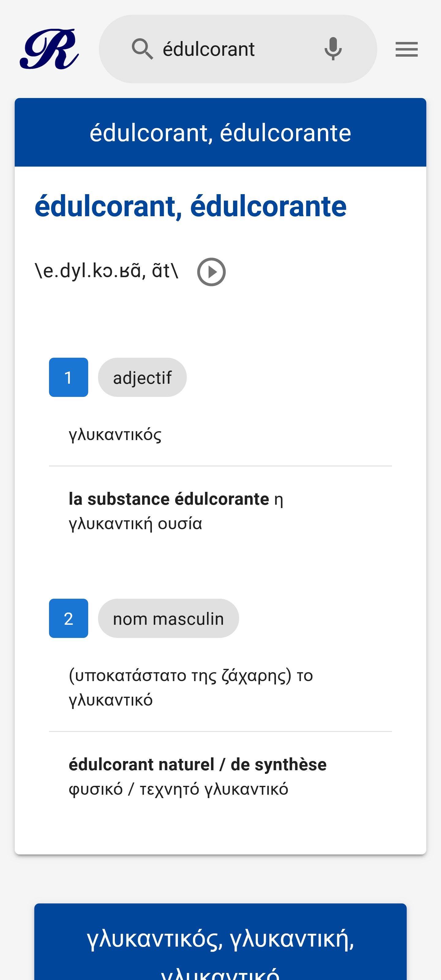441x980 pixels.
Task: Click the translation γλυκαντική ουσία
Action: point(135,524)
